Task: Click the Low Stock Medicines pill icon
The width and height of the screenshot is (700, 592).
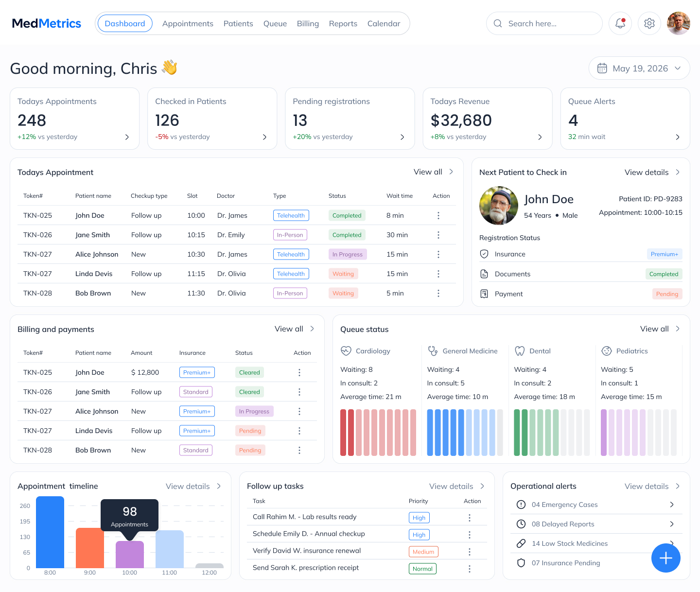Action: 521,543
